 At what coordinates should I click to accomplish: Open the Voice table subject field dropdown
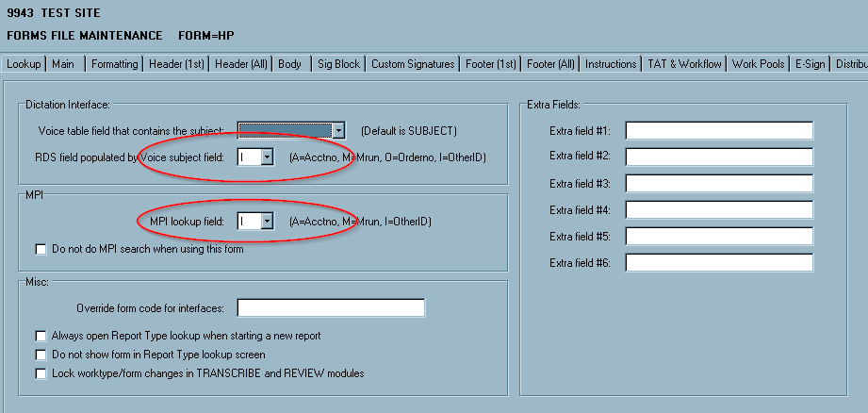pos(338,130)
